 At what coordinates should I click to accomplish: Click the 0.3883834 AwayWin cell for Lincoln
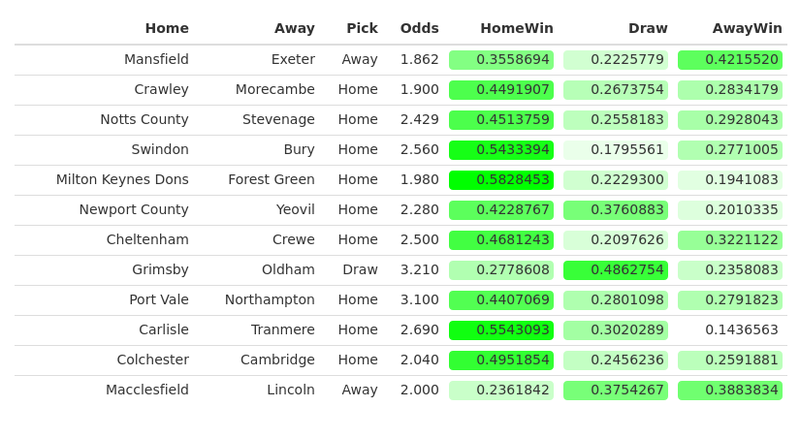tap(730, 390)
